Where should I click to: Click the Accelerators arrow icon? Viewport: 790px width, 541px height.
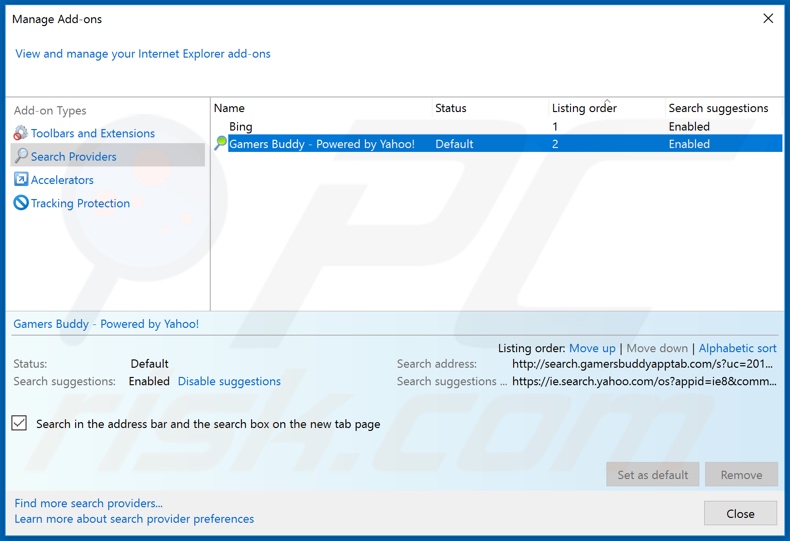coord(21,179)
